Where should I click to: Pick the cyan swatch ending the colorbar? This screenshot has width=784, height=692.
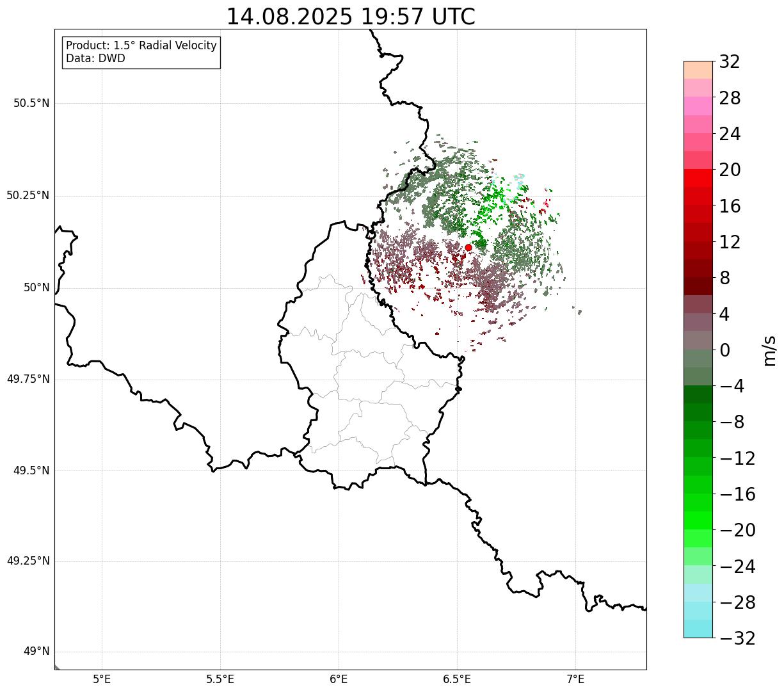pyautogui.click(x=698, y=629)
